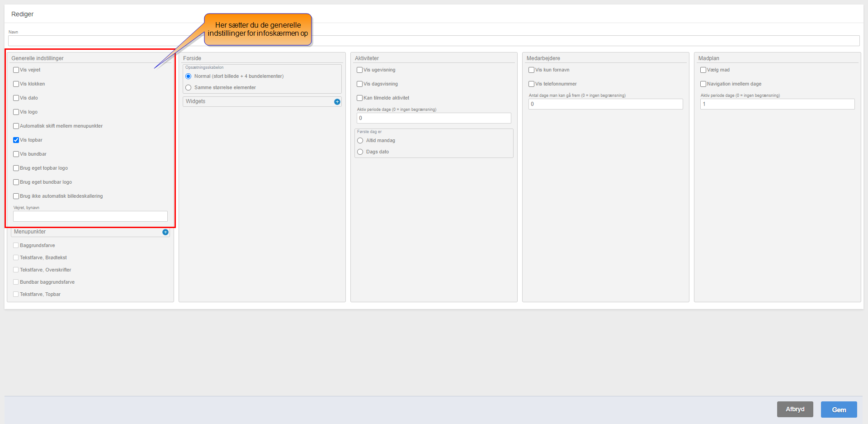Image resolution: width=868 pixels, height=424 pixels.
Task: Click the Aktiviteter Aktiv periode dage field
Action: [x=434, y=118]
